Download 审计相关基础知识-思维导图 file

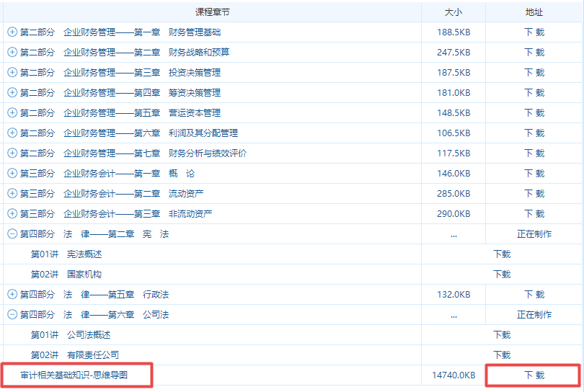click(x=534, y=375)
